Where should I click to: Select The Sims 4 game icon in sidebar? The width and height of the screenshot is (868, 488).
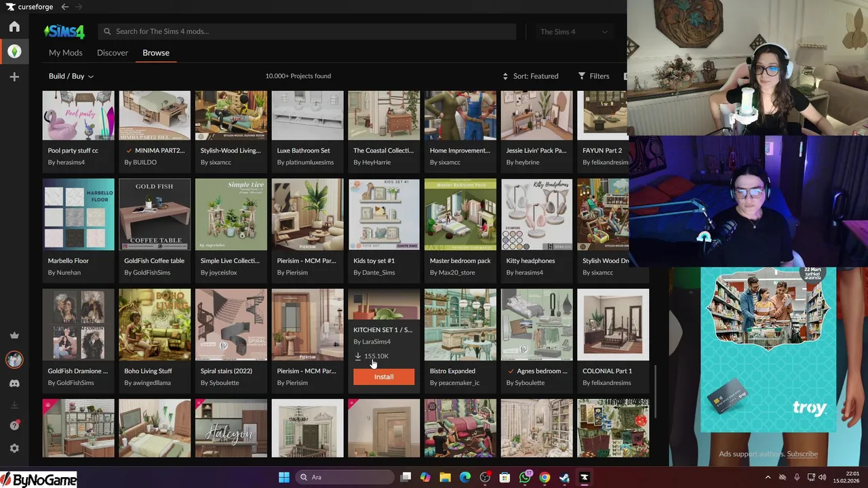[x=14, y=52]
